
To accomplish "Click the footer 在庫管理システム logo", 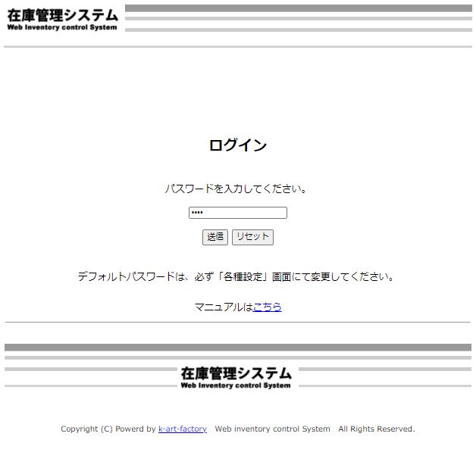I will click(x=236, y=378).
